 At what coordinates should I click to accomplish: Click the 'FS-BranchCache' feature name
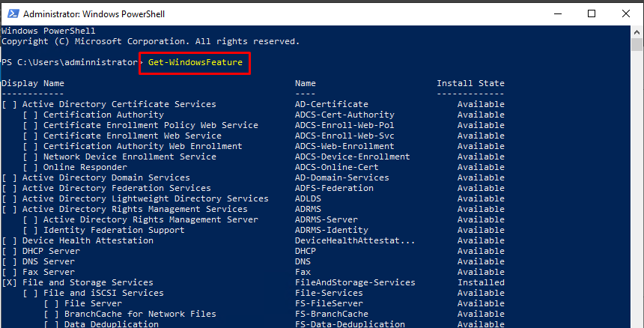(332, 314)
